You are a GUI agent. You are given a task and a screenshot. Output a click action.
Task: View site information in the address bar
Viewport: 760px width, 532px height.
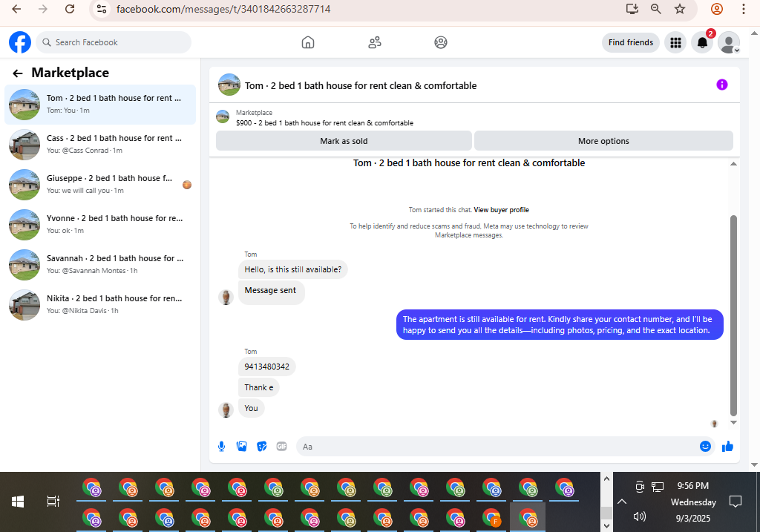pyautogui.click(x=102, y=9)
